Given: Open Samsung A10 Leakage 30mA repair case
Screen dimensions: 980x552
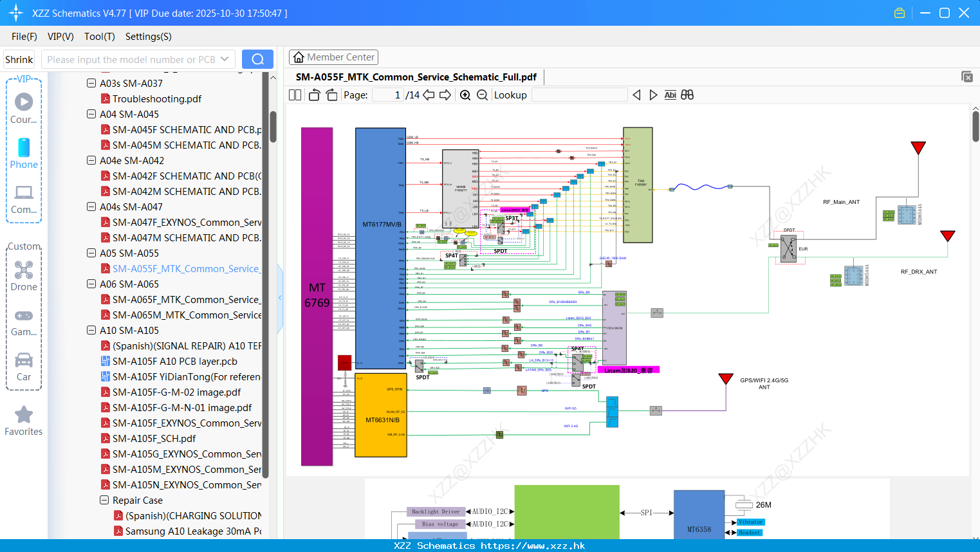Looking at the screenshot, I should (194, 531).
